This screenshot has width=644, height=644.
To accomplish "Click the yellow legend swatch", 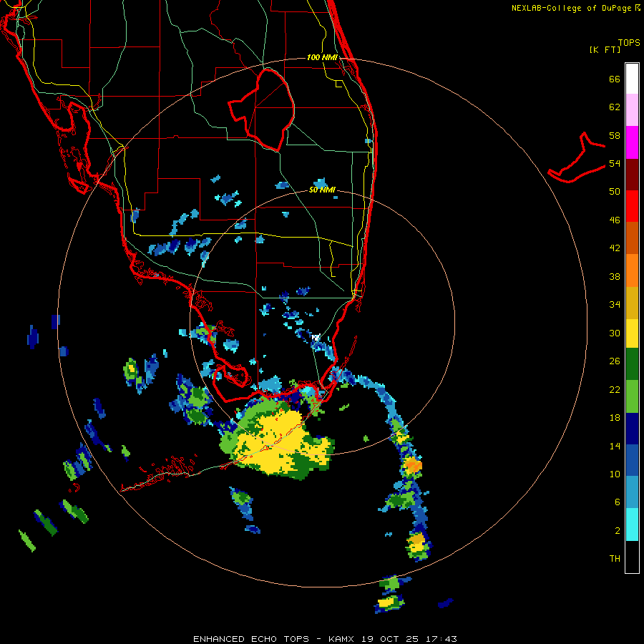I will click(632, 333).
